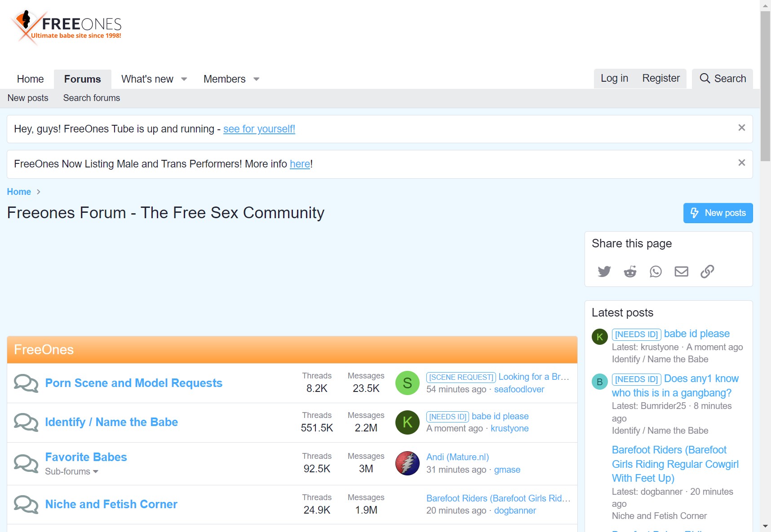
Task: Open 'Andi (Mature.nl)' thread
Action: pyautogui.click(x=457, y=457)
